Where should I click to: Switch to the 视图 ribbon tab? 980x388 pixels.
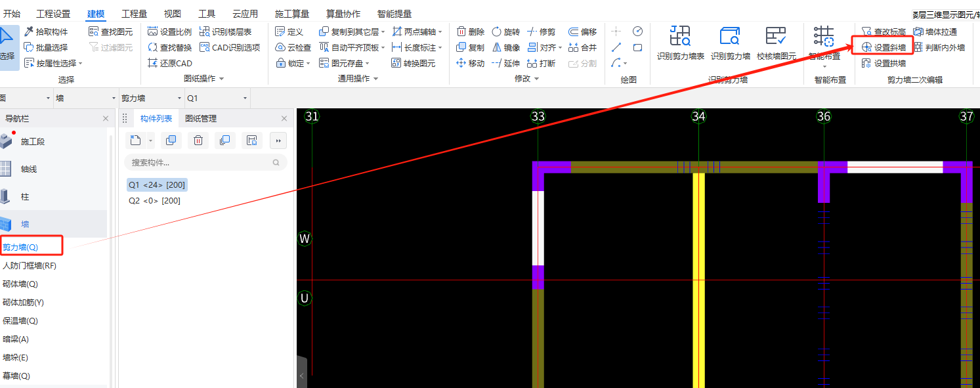click(x=173, y=14)
